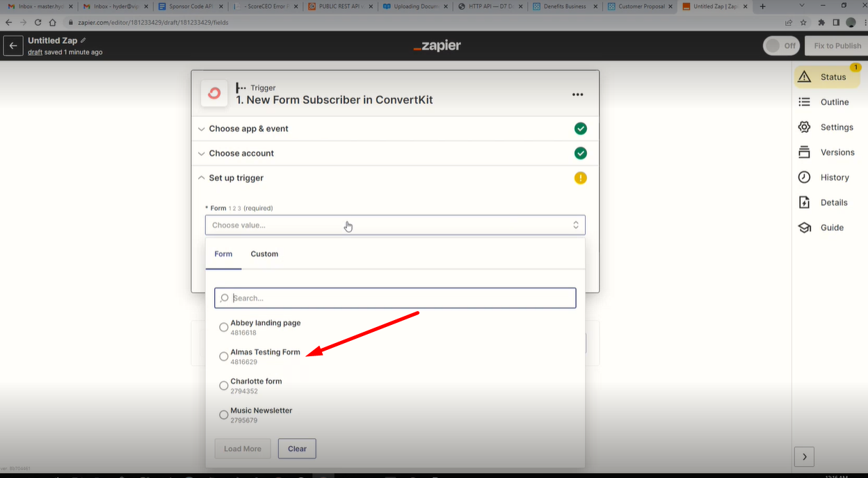Switch to the Form tab in dropdown
The width and height of the screenshot is (868, 478).
click(223, 254)
